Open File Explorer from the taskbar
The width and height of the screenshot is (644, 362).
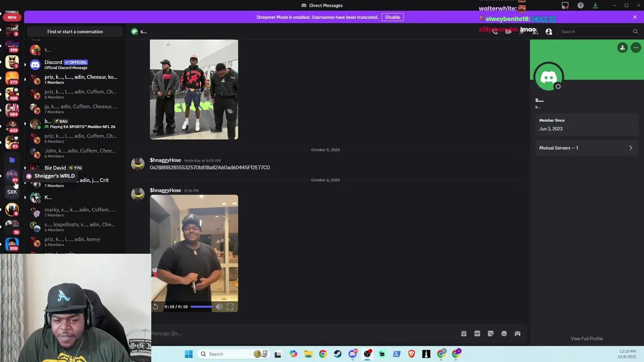point(308,354)
